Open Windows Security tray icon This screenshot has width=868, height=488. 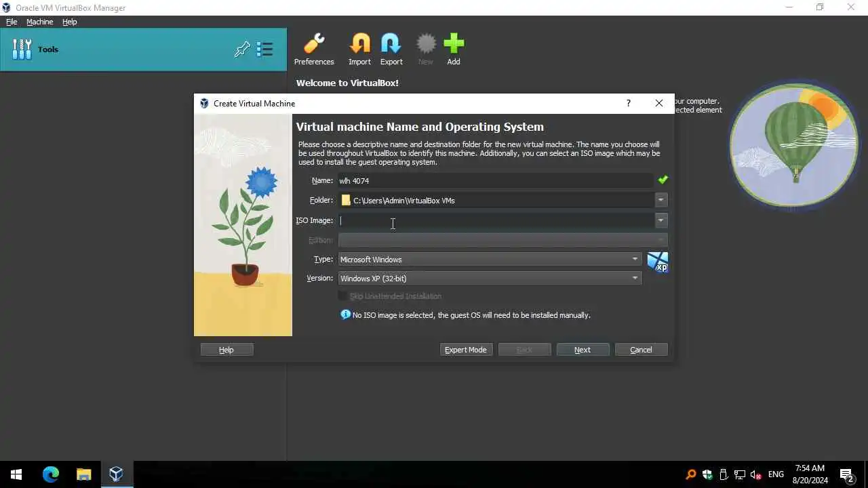[707, 474]
